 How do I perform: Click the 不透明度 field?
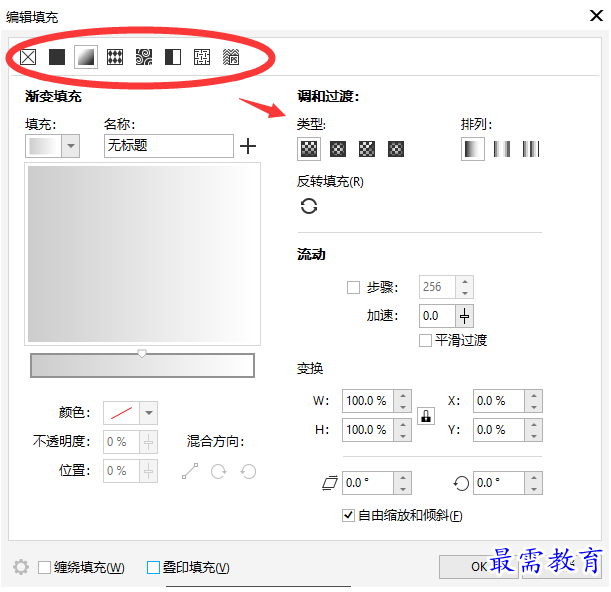[121, 442]
